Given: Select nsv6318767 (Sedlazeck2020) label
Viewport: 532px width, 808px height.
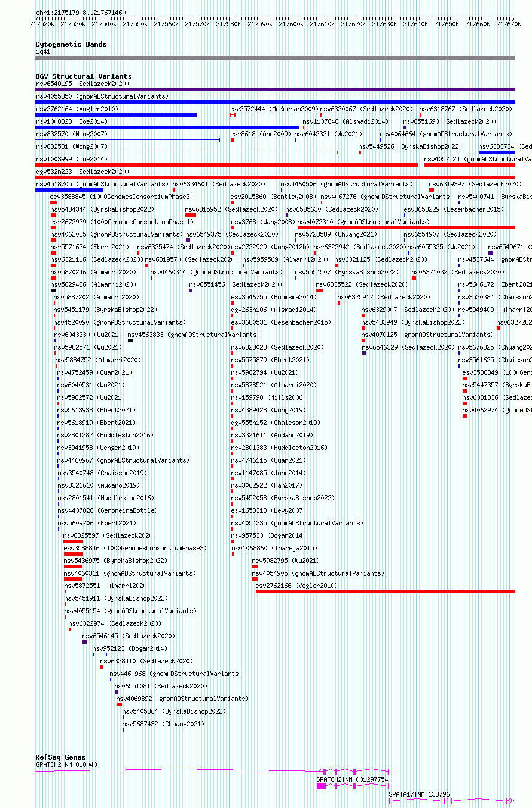Looking at the screenshot, I should coord(466,109).
